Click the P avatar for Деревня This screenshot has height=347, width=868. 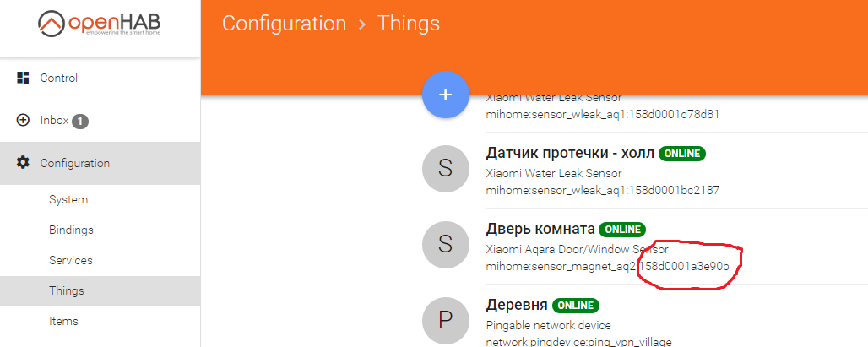click(x=446, y=318)
